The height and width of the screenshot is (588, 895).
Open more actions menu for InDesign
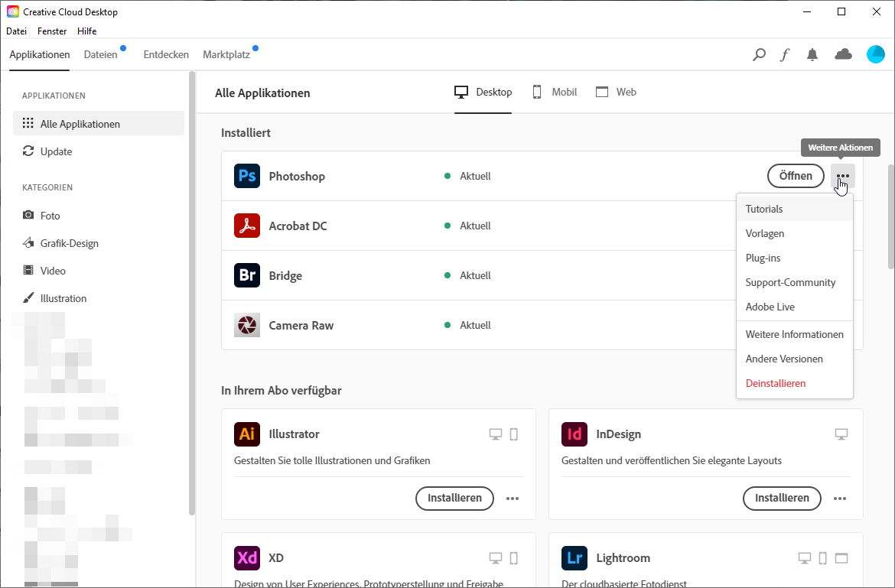840,499
